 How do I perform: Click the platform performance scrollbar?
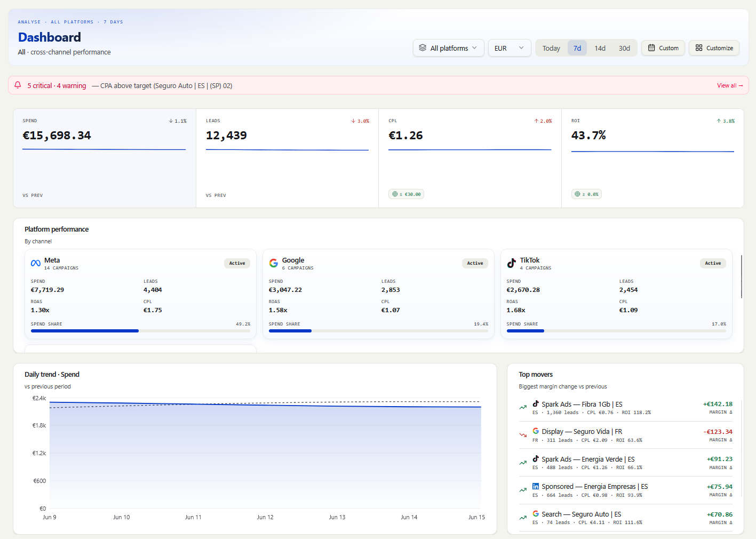click(741, 276)
